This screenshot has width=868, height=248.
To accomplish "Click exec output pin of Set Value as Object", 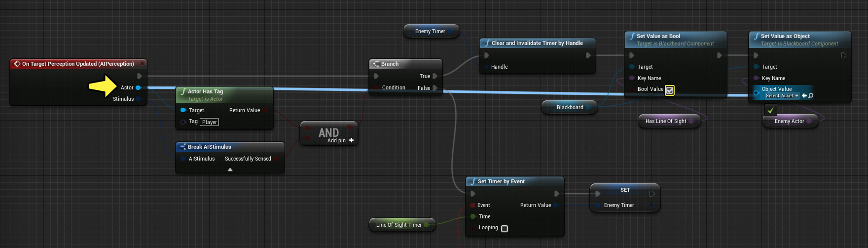I will pyautogui.click(x=844, y=55).
